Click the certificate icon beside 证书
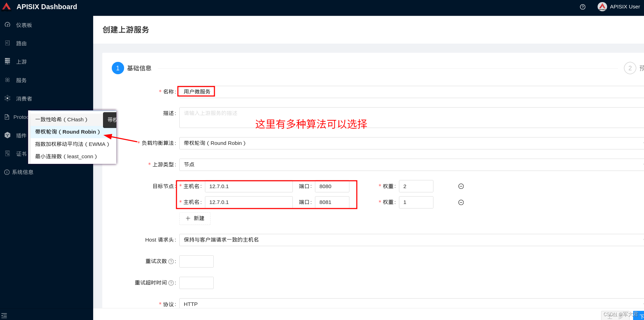 tap(7, 153)
